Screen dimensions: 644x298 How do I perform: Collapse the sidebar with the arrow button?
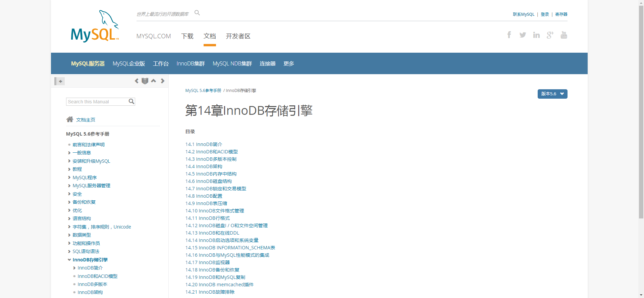click(x=60, y=81)
